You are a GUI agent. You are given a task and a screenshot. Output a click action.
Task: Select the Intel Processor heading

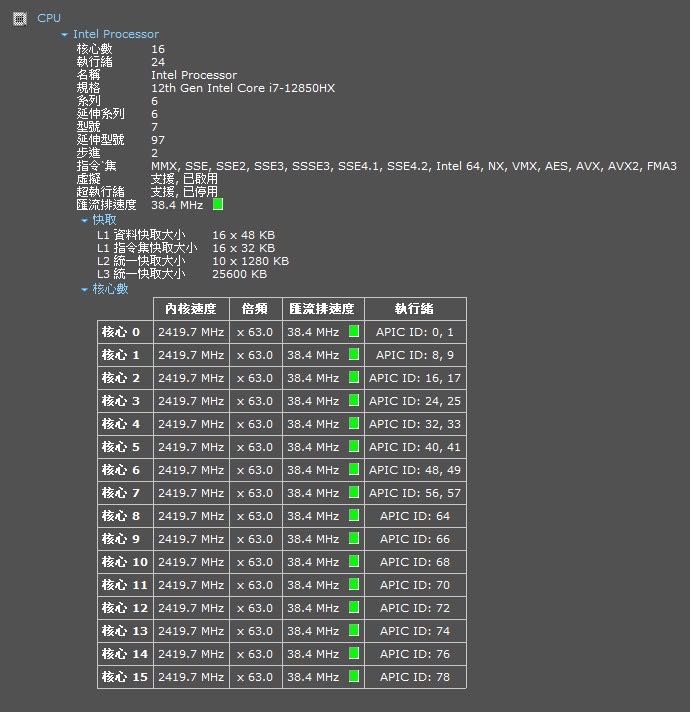pyautogui.click(x=116, y=34)
